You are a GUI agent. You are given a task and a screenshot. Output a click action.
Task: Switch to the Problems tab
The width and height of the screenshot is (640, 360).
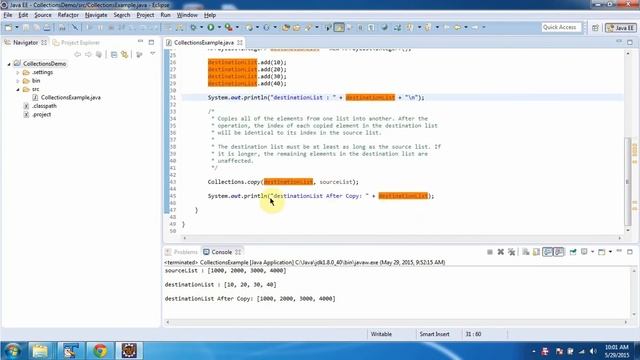click(x=181, y=252)
